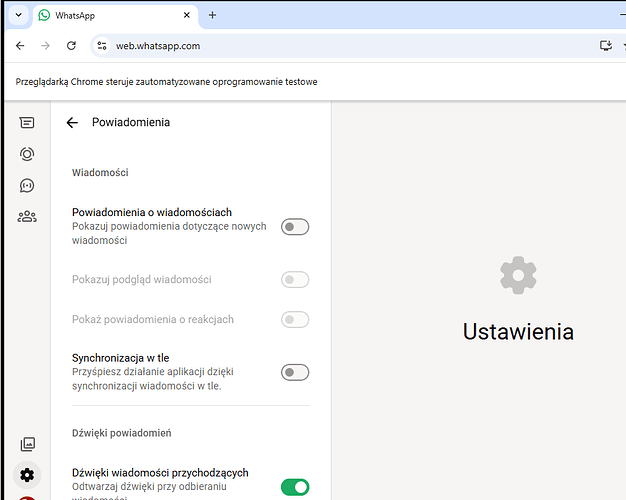Reload the page with Chrome's refresh icon
This screenshot has height=500, width=626.
[x=71, y=46]
